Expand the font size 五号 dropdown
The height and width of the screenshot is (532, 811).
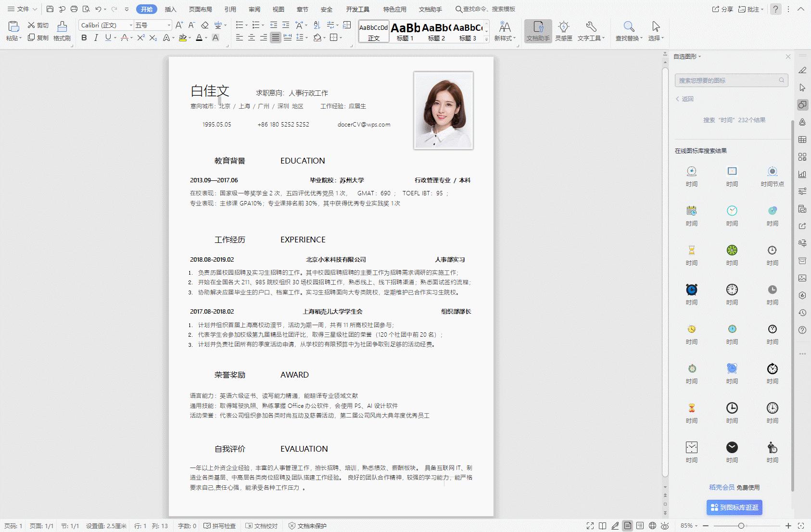169,25
